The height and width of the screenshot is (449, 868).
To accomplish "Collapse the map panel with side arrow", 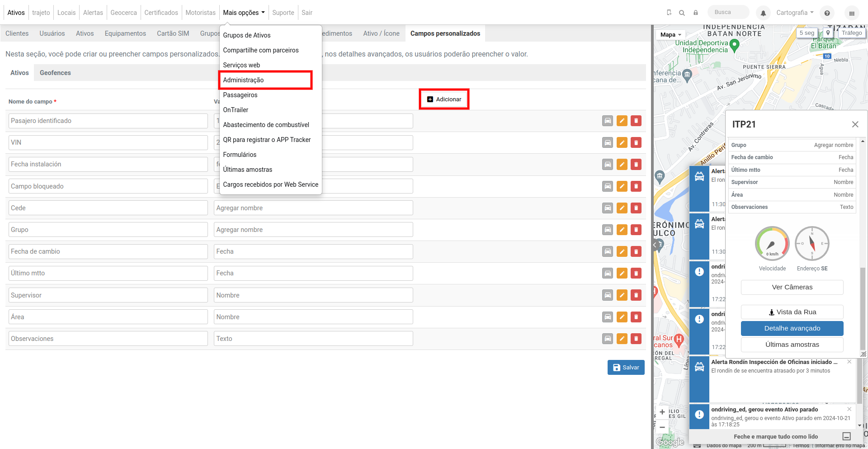I will point(655,245).
